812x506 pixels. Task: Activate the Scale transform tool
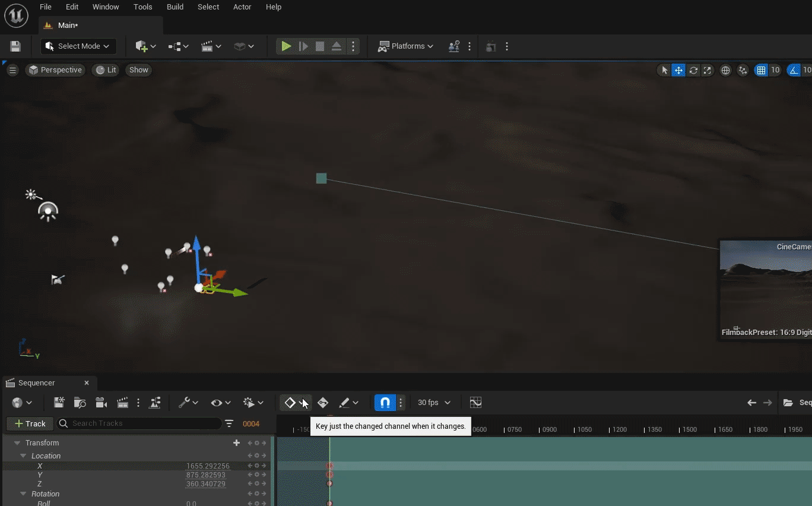tap(707, 70)
